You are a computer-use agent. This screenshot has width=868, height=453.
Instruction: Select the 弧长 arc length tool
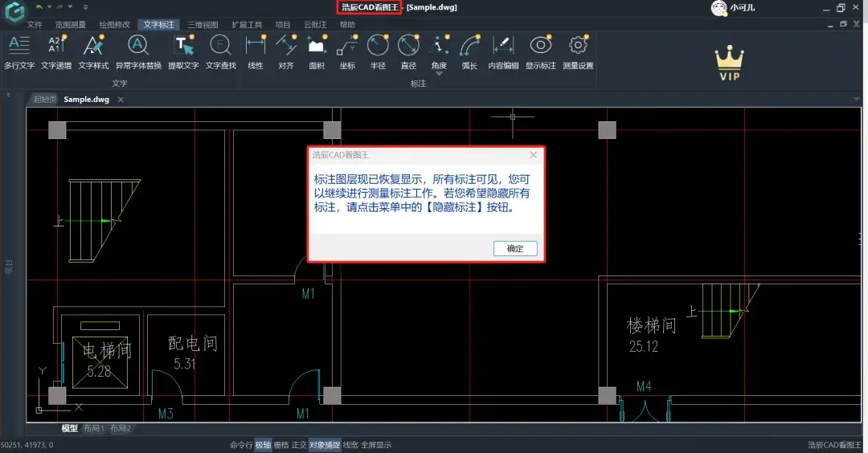coord(469,52)
